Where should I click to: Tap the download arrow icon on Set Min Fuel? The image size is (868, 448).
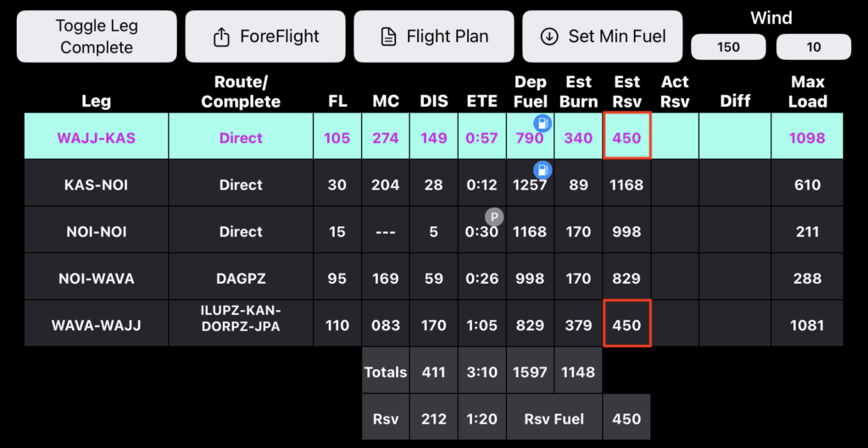click(x=549, y=37)
